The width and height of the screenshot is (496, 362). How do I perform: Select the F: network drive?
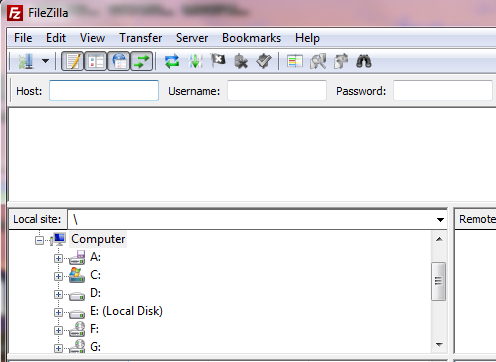pos(94,329)
